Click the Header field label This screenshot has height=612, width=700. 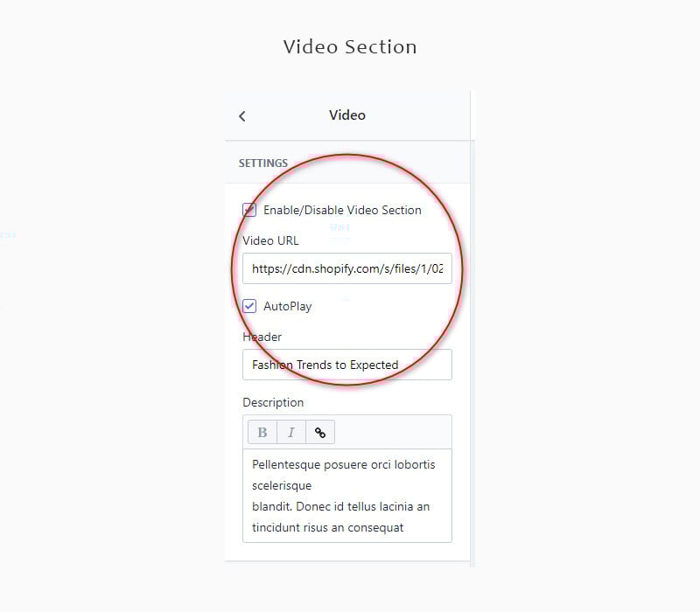tap(262, 337)
